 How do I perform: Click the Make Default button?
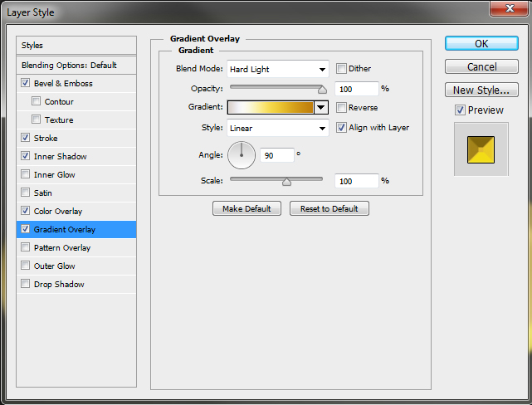point(246,208)
